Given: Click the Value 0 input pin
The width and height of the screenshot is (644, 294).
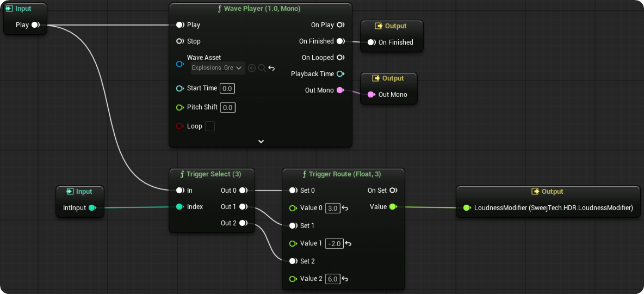Looking at the screenshot, I should click(293, 208).
